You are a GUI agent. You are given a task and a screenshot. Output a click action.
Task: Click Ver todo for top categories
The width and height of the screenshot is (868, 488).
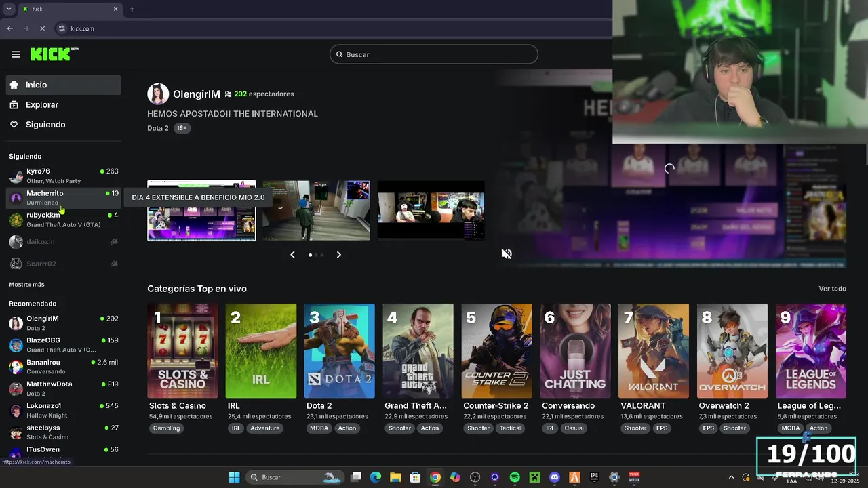point(832,289)
